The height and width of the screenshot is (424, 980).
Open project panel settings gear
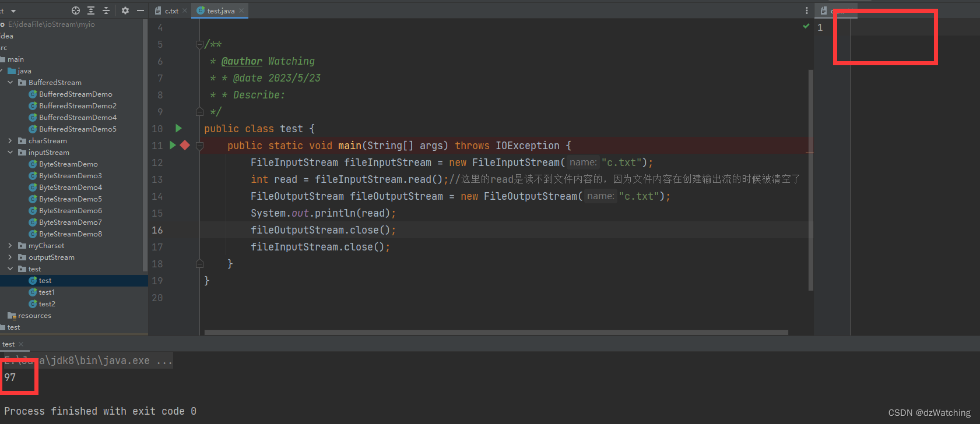pyautogui.click(x=125, y=10)
